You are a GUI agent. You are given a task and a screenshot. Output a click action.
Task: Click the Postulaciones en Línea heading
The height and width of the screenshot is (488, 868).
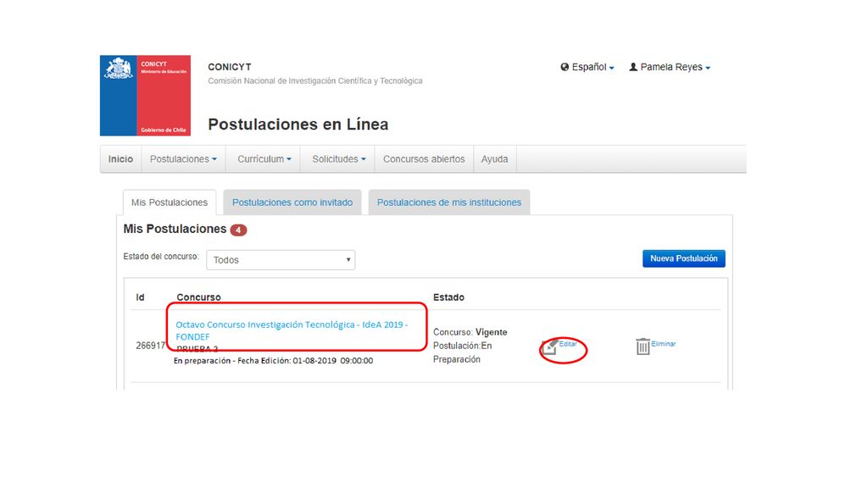(x=298, y=125)
